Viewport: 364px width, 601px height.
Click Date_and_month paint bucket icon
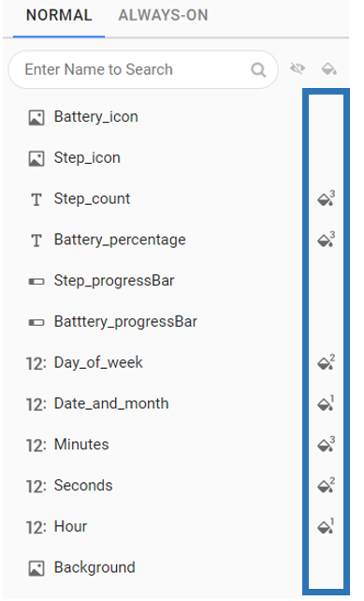click(326, 403)
